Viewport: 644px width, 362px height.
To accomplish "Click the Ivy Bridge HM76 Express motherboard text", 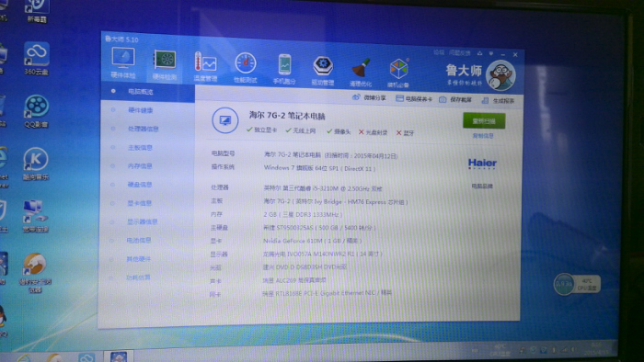I will pos(336,202).
